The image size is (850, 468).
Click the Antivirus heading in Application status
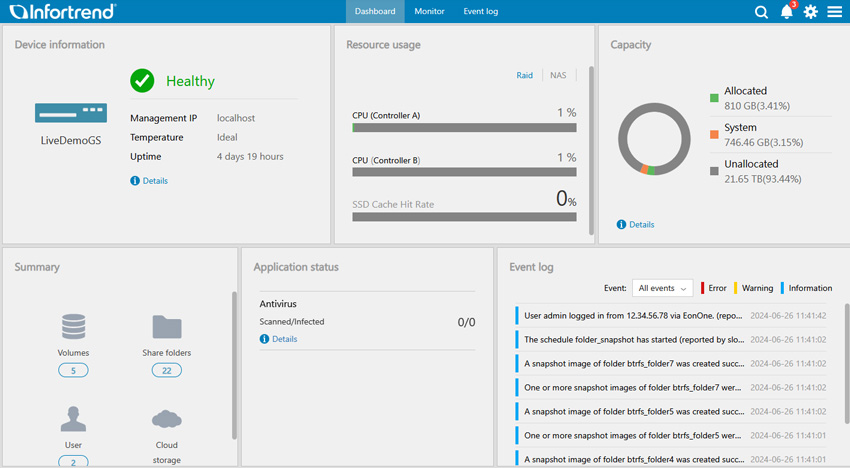(x=278, y=304)
